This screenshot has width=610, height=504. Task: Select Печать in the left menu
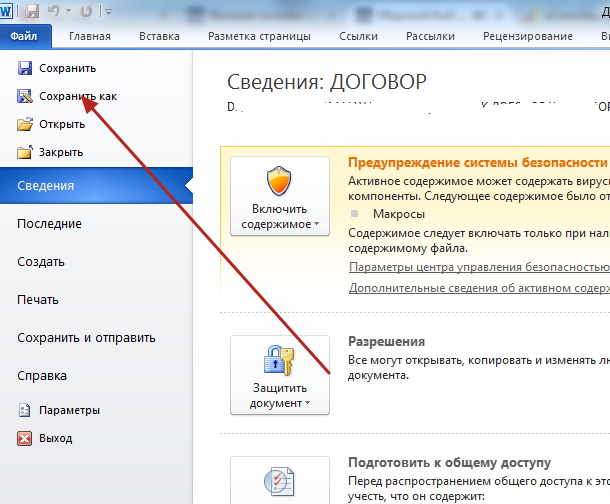[38, 299]
